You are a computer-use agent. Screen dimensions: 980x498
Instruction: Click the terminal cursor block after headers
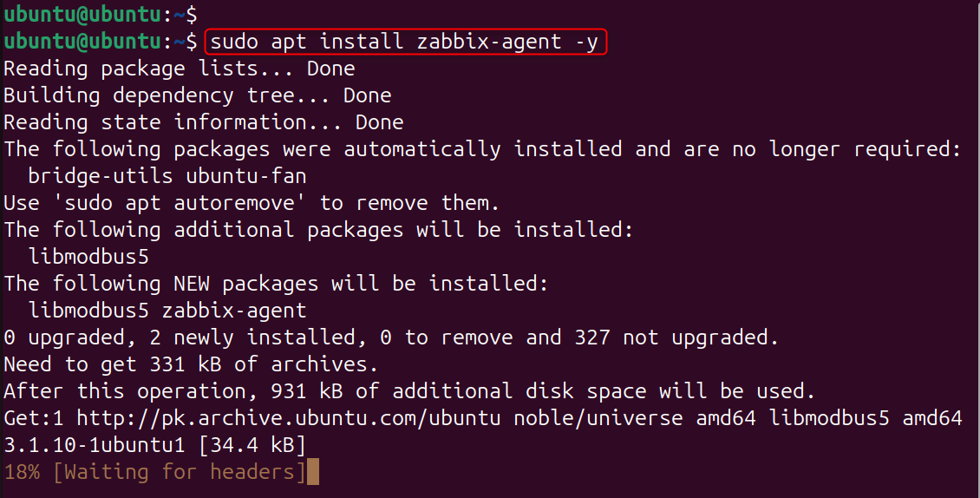(313, 472)
